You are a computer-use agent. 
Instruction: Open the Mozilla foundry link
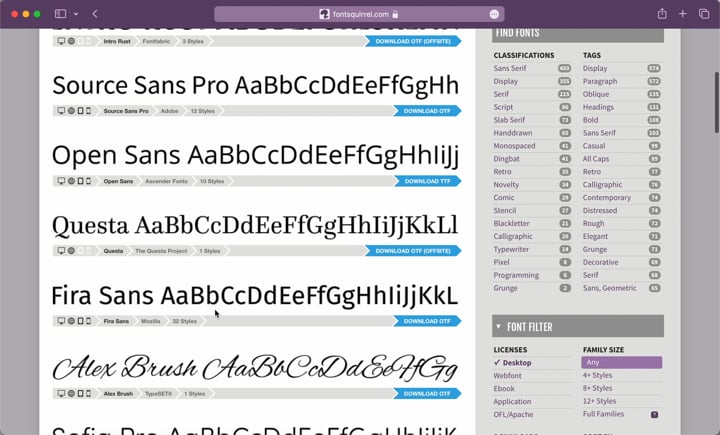point(151,321)
